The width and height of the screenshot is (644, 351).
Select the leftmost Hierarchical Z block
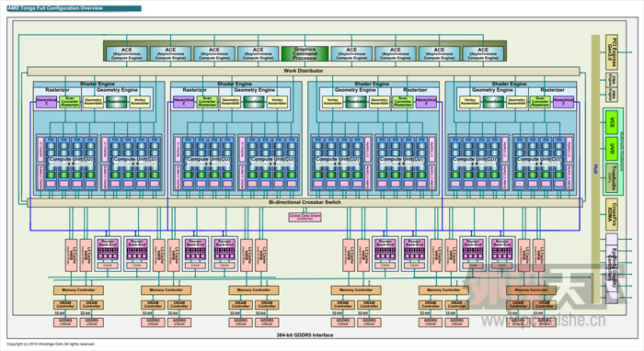click(x=46, y=102)
